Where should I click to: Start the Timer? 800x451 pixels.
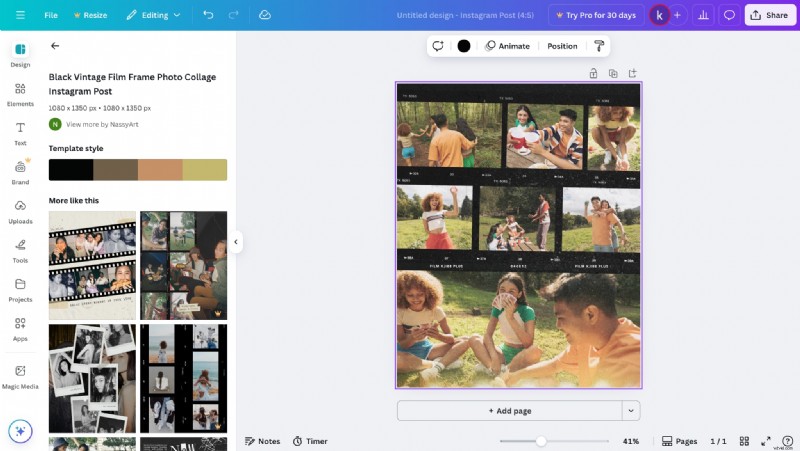click(310, 441)
